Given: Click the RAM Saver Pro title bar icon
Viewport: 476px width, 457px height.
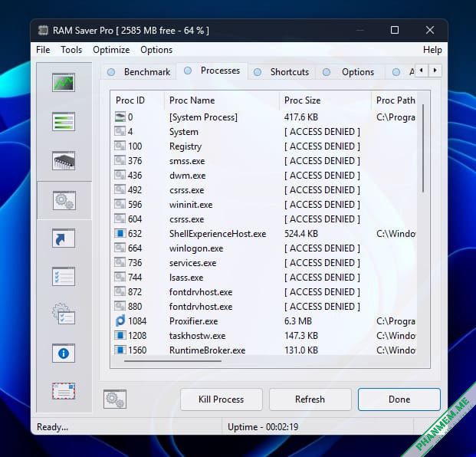Looking at the screenshot, I should pyautogui.click(x=43, y=31).
